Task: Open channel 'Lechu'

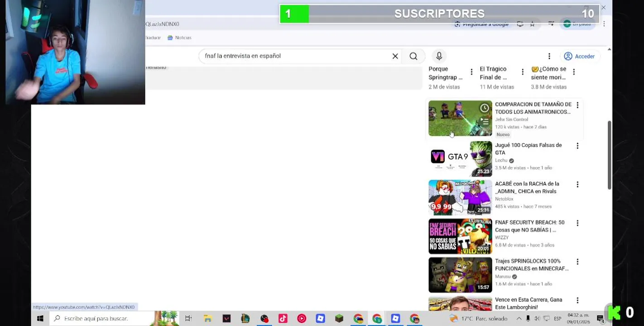Action: 501,160
